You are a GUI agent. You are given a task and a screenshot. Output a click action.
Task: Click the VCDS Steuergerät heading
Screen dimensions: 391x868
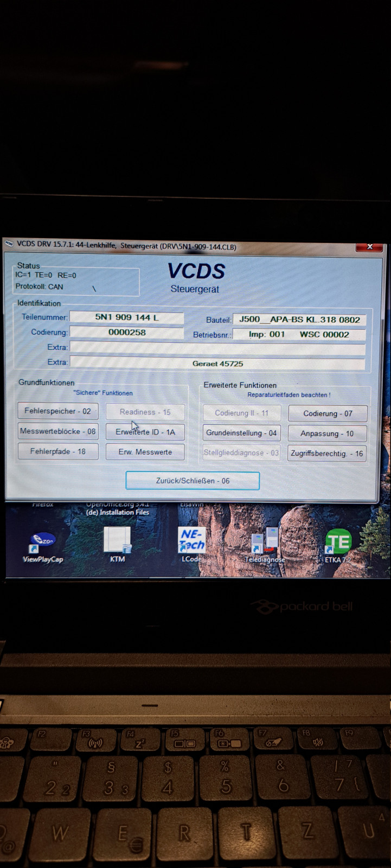point(196,278)
